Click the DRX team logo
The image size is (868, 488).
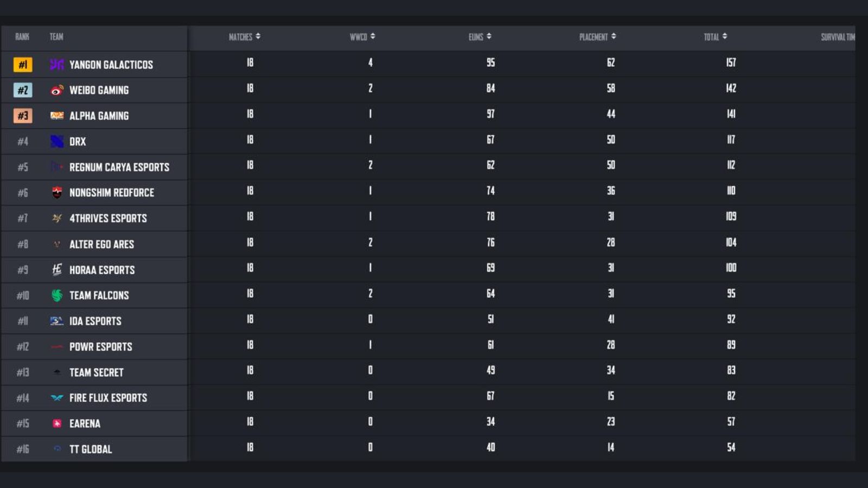(57, 142)
